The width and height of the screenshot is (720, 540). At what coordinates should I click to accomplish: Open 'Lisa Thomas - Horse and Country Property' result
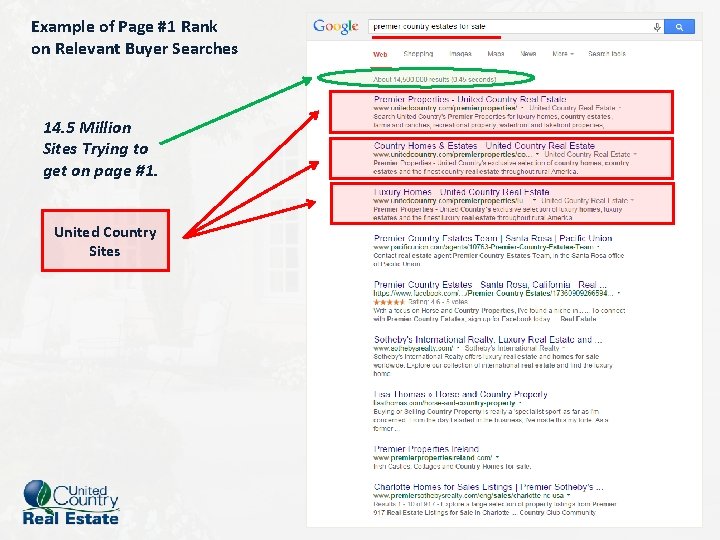coord(461,394)
